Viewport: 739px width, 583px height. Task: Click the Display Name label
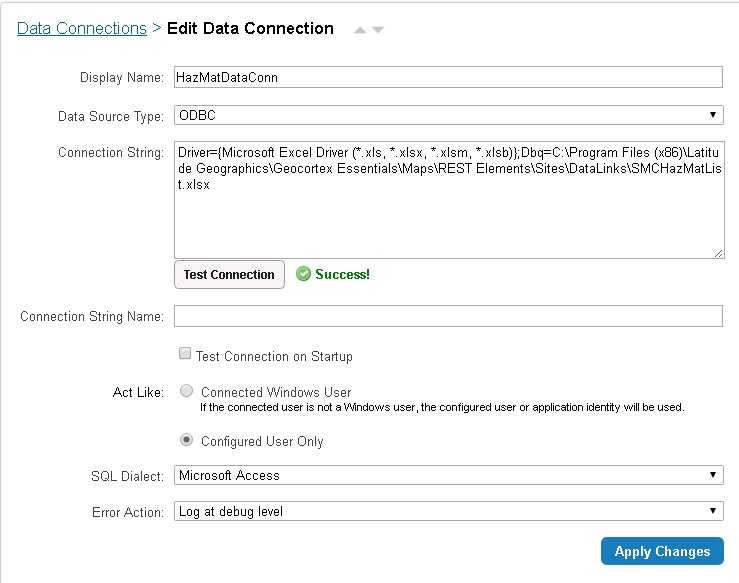pos(122,77)
